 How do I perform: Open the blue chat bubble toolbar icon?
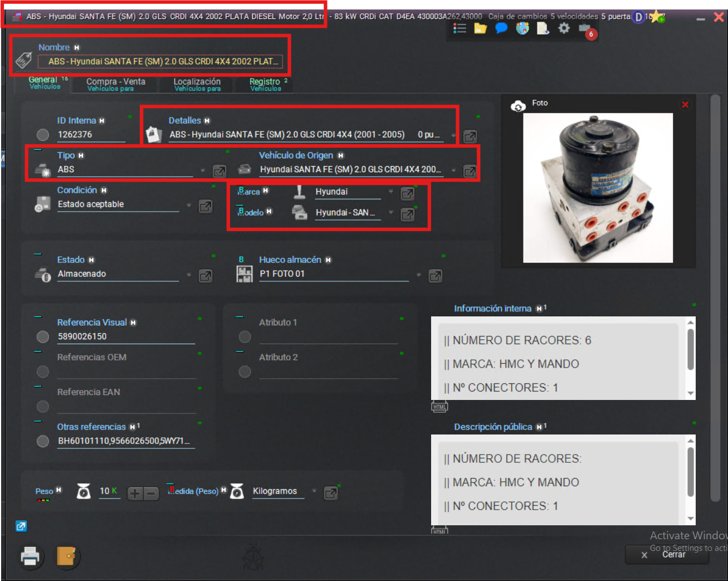click(501, 28)
